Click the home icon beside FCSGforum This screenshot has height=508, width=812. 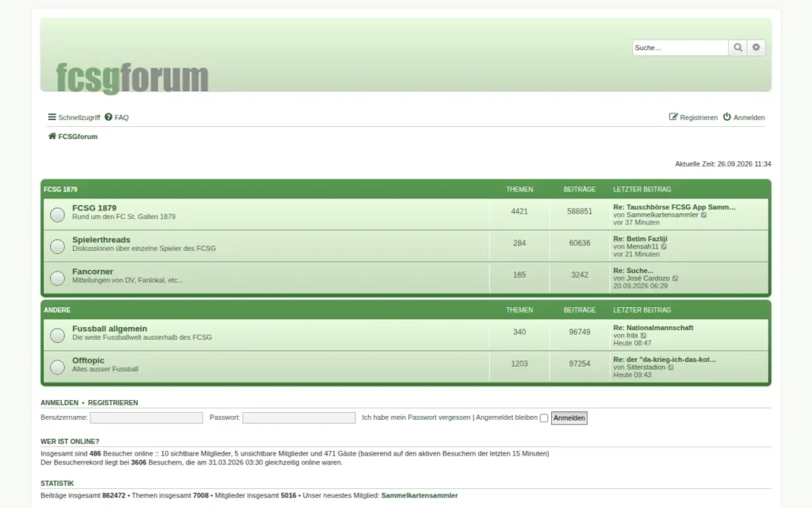pyautogui.click(x=52, y=137)
